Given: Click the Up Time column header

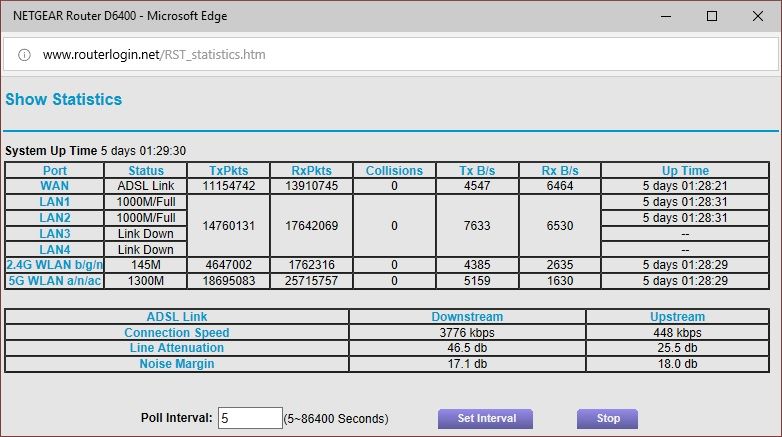Looking at the screenshot, I should pos(685,171).
